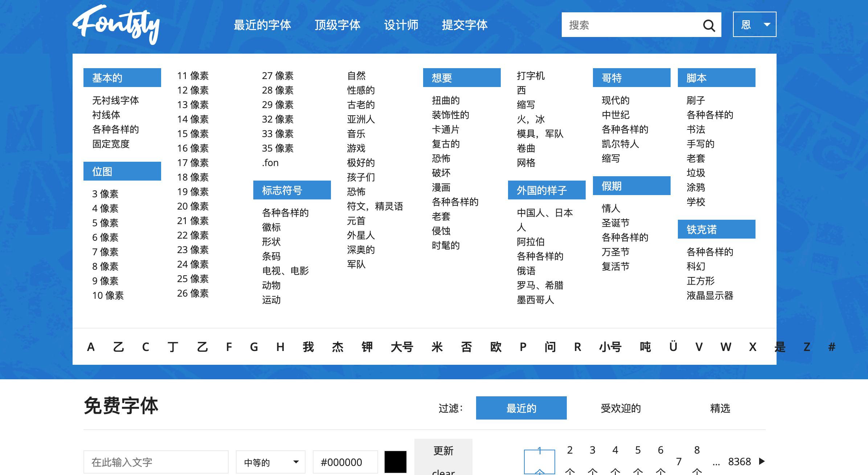Open the 液晶显示器 techno category
The image size is (868, 475).
click(x=710, y=296)
